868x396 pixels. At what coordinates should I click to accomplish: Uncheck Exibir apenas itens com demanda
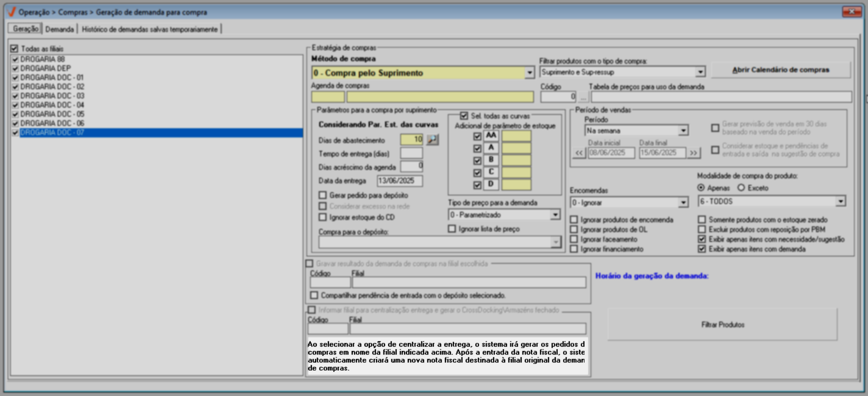point(702,249)
